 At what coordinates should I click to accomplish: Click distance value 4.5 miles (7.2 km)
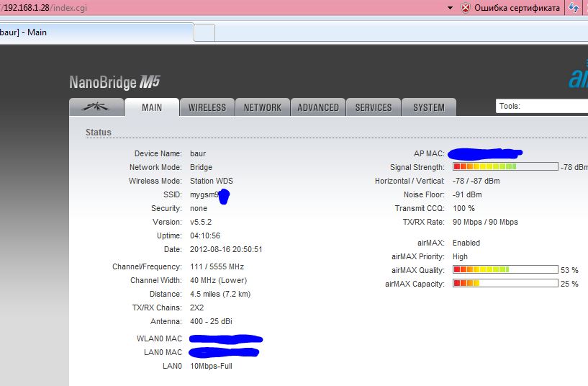pos(220,294)
